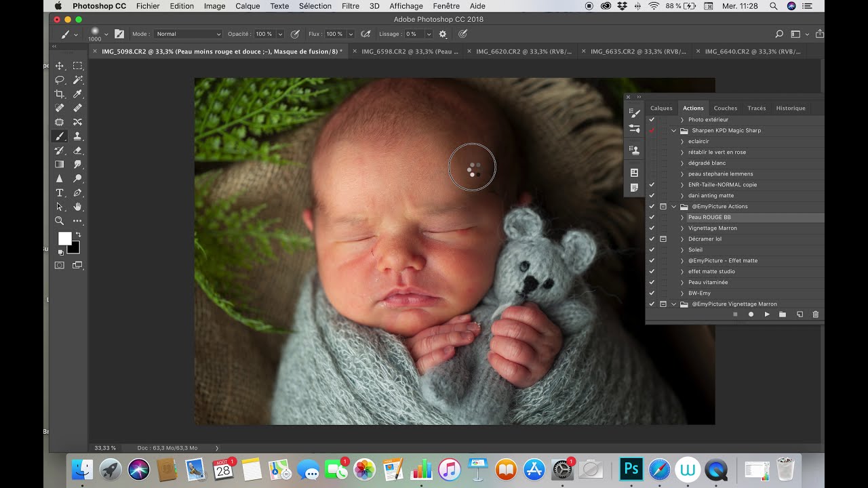
Task: Select the Gradient tool
Action: (x=60, y=165)
